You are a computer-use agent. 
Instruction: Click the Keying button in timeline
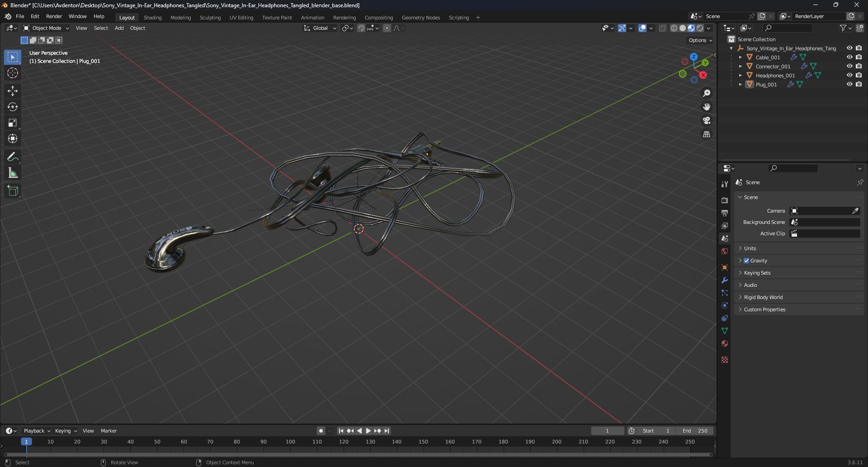[x=66, y=431]
